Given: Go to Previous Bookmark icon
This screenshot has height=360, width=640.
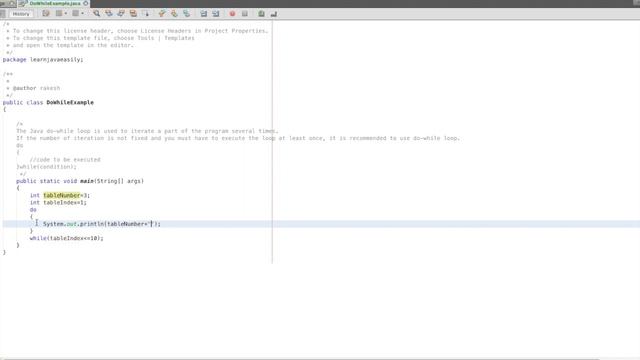Looking at the screenshot, I should click(x=162, y=13).
